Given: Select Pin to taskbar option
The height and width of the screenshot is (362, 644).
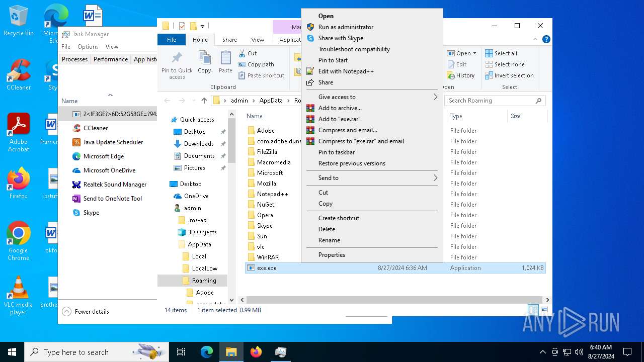Looking at the screenshot, I should click(x=337, y=152).
